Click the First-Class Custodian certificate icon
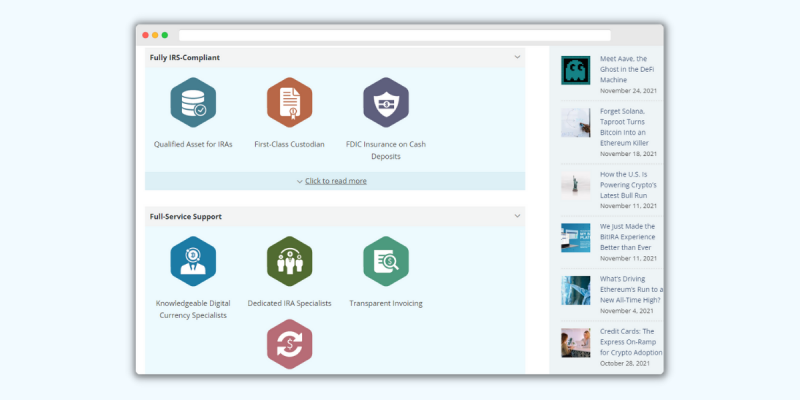This screenshot has width=800, height=400. [289, 102]
